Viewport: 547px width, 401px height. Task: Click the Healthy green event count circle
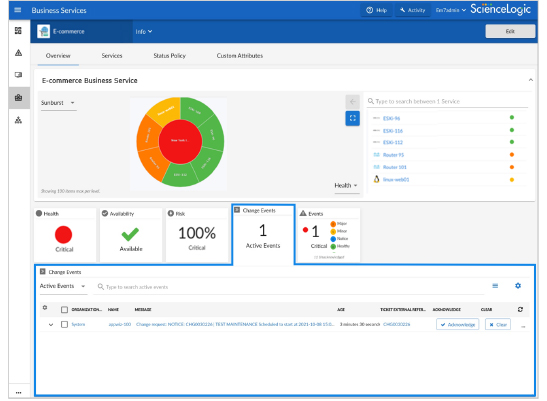tap(333, 246)
